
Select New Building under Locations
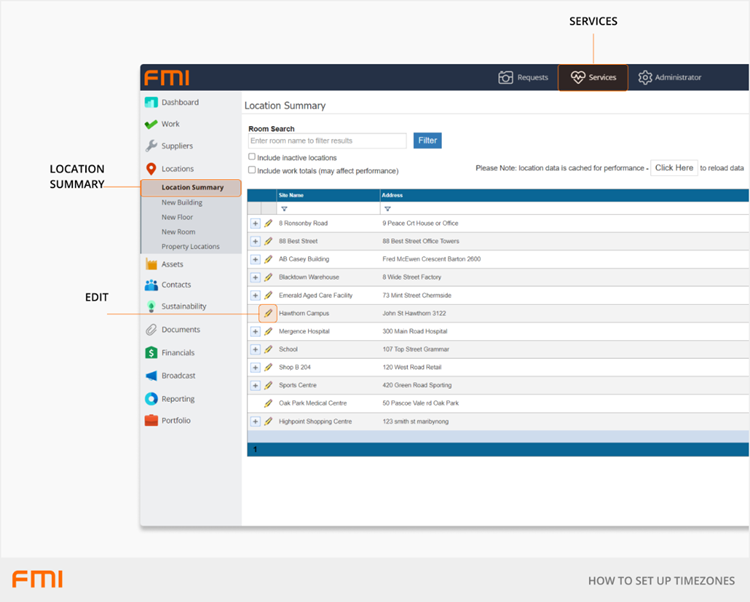tap(182, 202)
